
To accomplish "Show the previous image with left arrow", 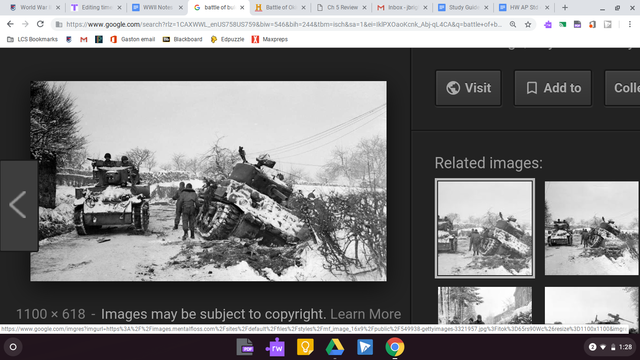I will click(18, 205).
